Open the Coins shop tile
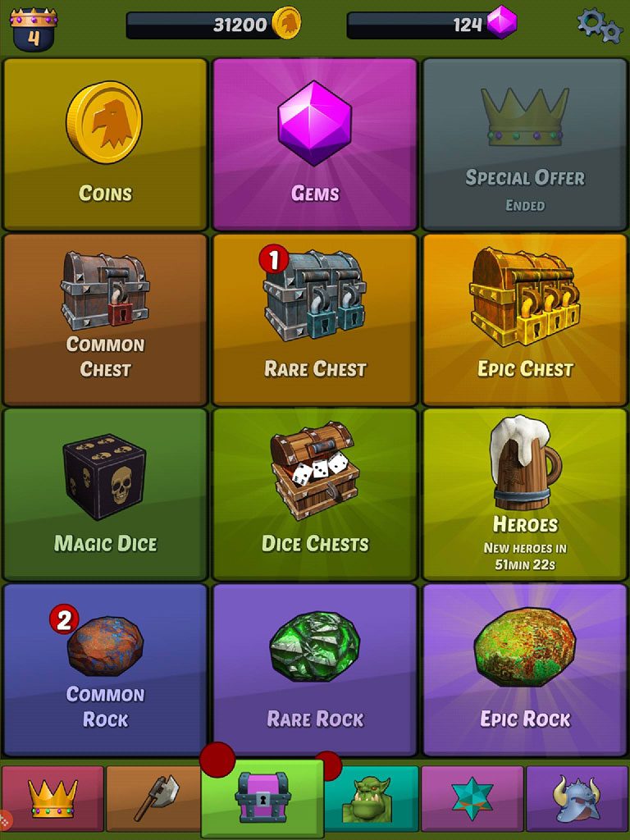Viewport: 630px width, 840px height. click(105, 144)
